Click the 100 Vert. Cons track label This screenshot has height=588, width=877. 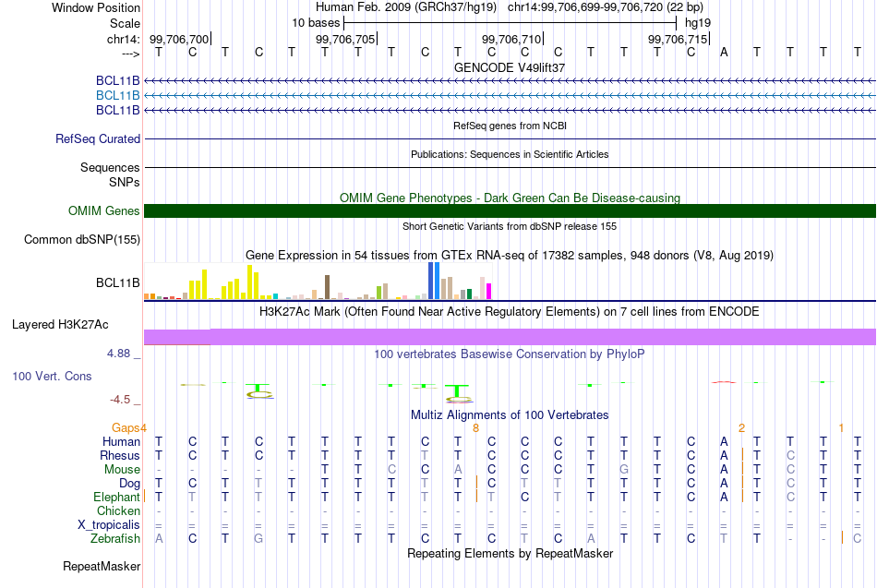click(x=52, y=377)
